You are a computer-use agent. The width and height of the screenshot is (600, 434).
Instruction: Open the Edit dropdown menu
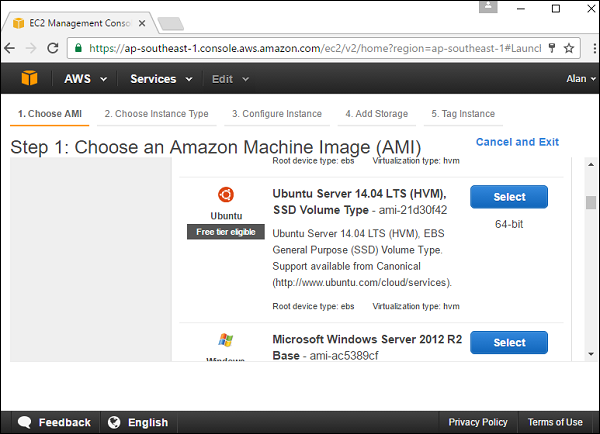pyautogui.click(x=229, y=79)
